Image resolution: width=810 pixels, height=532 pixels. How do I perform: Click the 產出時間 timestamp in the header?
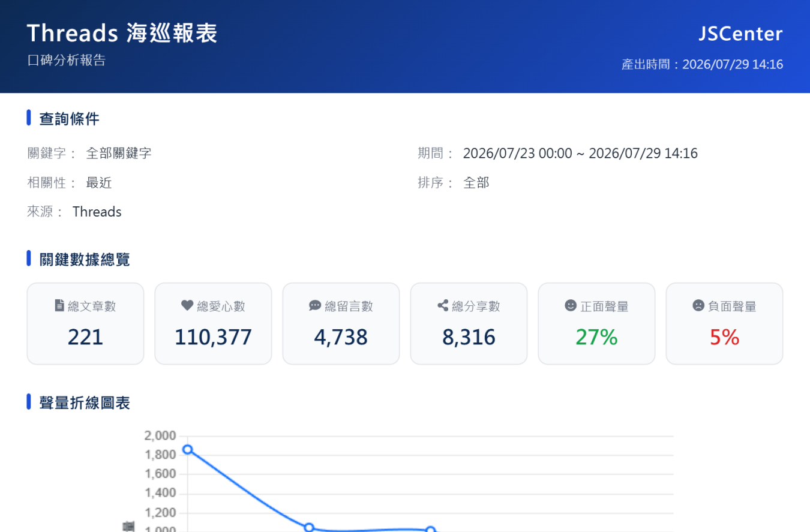pos(703,64)
